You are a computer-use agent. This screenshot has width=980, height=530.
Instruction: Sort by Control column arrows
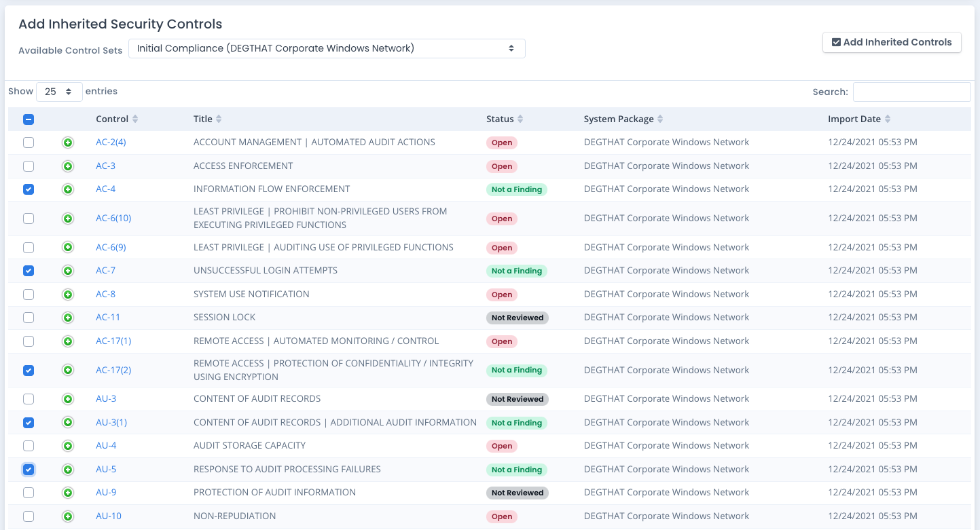click(x=135, y=119)
